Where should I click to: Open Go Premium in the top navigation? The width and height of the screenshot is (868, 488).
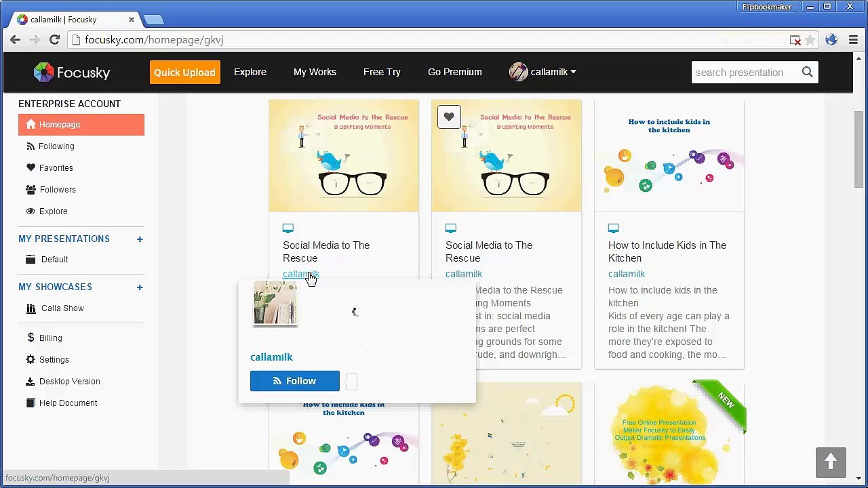[x=455, y=72]
